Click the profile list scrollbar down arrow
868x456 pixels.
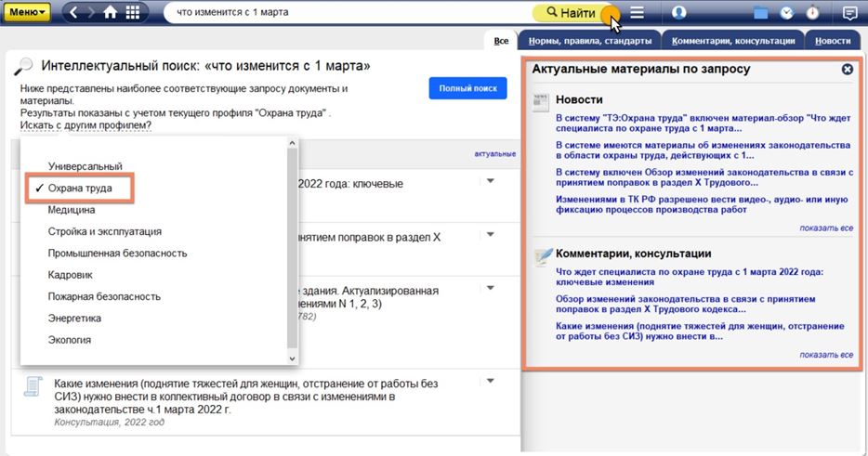[293, 358]
